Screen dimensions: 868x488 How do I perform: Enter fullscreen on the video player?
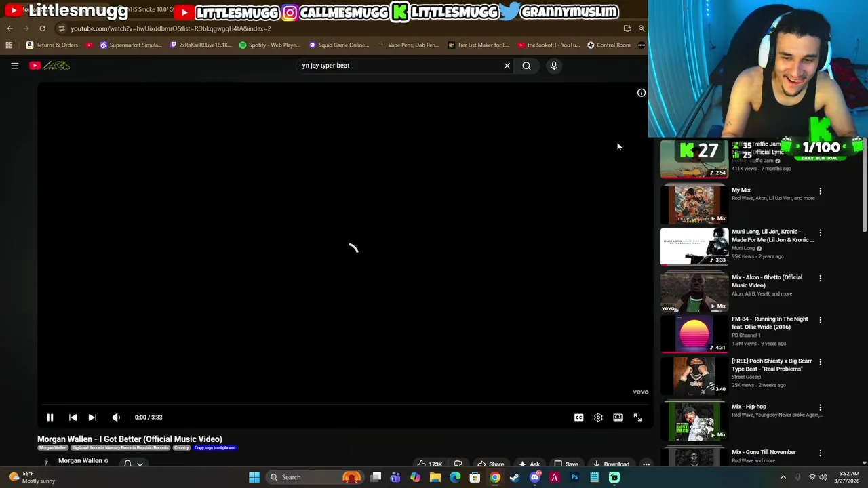click(637, 418)
